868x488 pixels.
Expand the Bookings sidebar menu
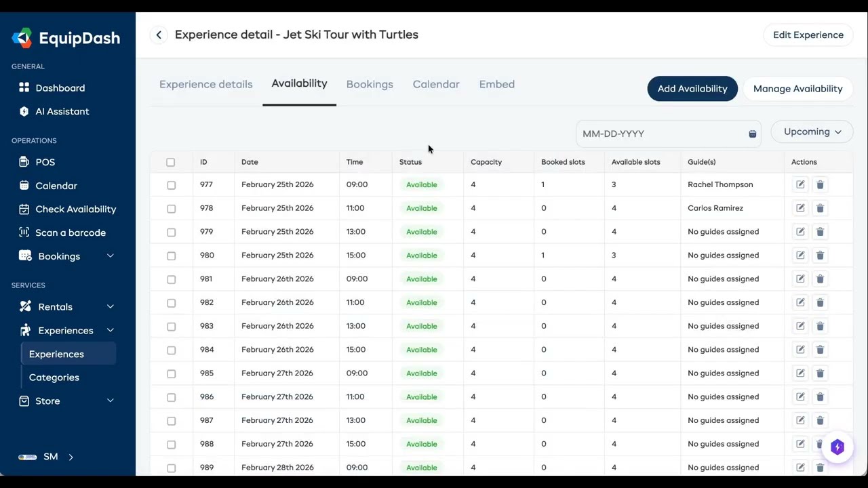click(x=110, y=256)
